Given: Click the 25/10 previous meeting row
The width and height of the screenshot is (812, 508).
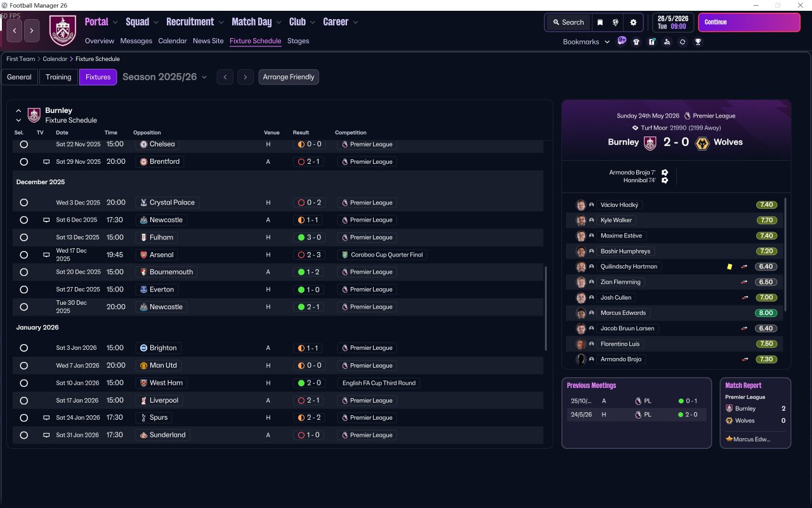Looking at the screenshot, I should pos(637,401).
